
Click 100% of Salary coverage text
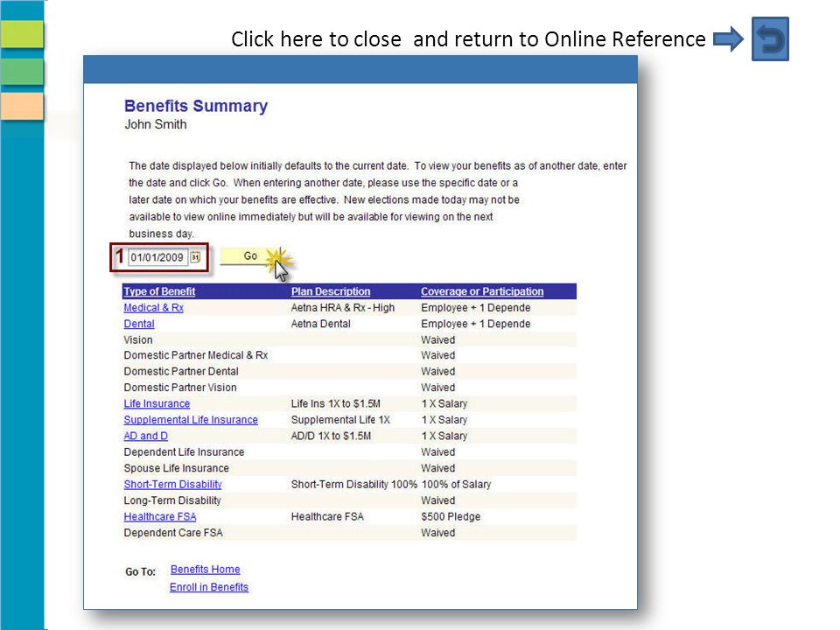click(457, 484)
